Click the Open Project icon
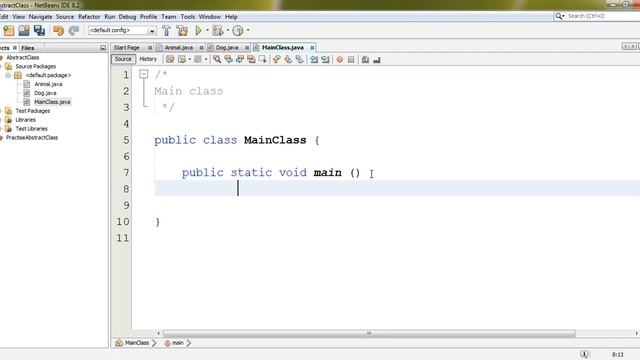640x360 pixels. tap(24, 31)
